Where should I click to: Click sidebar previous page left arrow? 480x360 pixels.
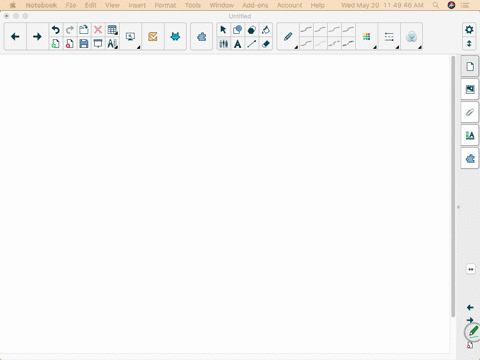click(x=470, y=307)
